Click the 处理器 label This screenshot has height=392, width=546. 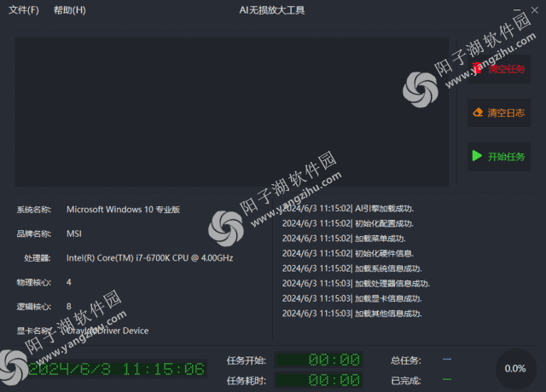click(38, 258)
